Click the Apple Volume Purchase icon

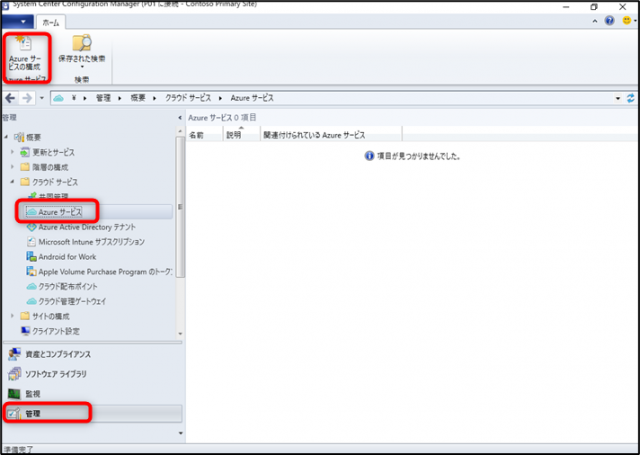click(x=31, y=271)
